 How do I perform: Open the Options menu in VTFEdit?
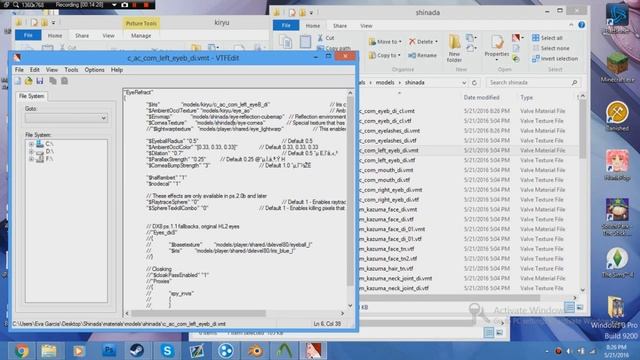pyautogui.click(x=94, y=70)
